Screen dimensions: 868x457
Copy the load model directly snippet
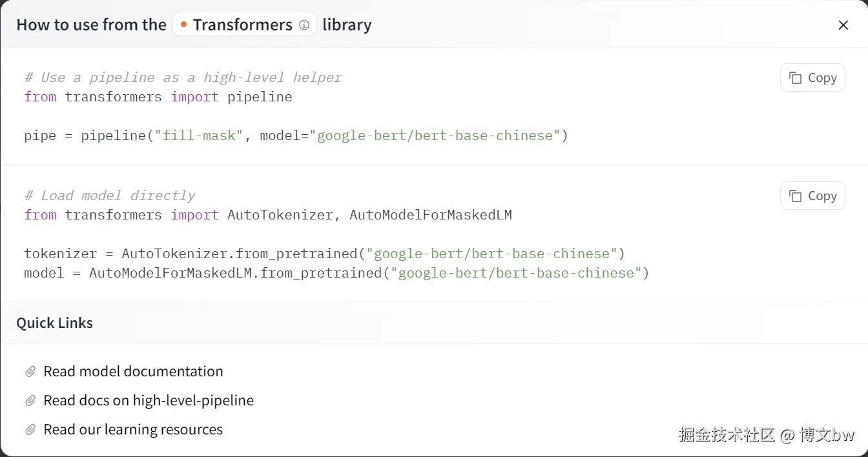(812, 196)
